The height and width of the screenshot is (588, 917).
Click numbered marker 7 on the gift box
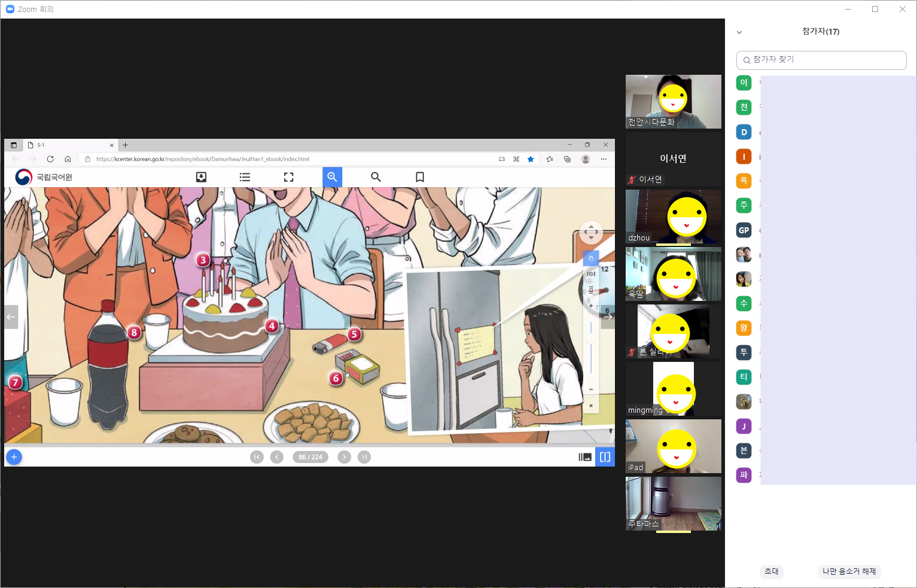16,382
